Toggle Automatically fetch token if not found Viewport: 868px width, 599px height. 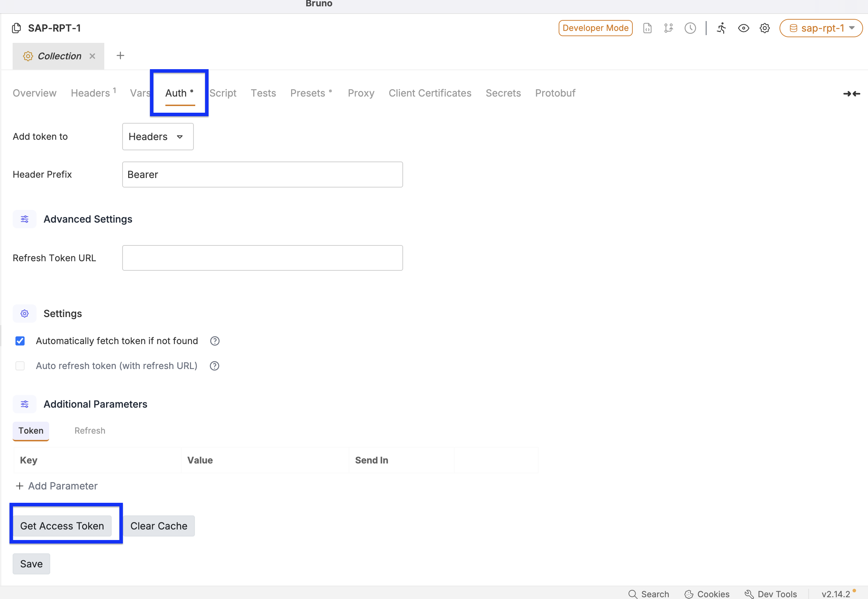[20, 341]
